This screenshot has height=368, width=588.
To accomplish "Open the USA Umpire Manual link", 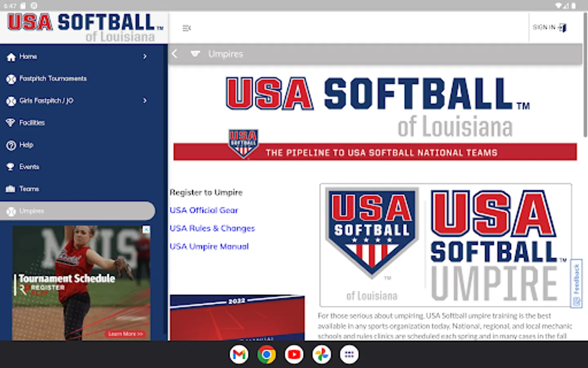I will coord(209,246).
